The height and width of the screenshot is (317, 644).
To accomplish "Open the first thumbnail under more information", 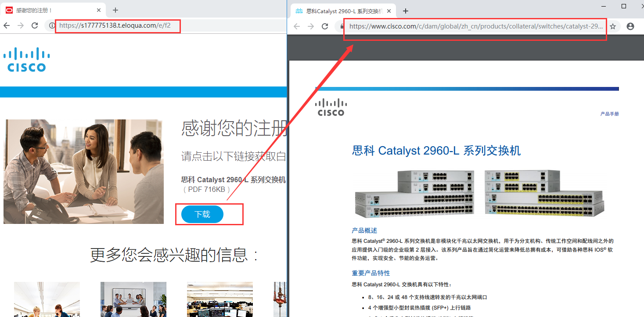I will [47, 299].
